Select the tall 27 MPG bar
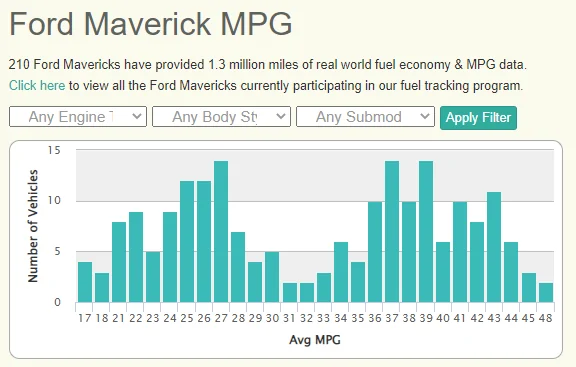Image resolution: width=576 pixels, height=367 pixels. [x=221, y=231]
